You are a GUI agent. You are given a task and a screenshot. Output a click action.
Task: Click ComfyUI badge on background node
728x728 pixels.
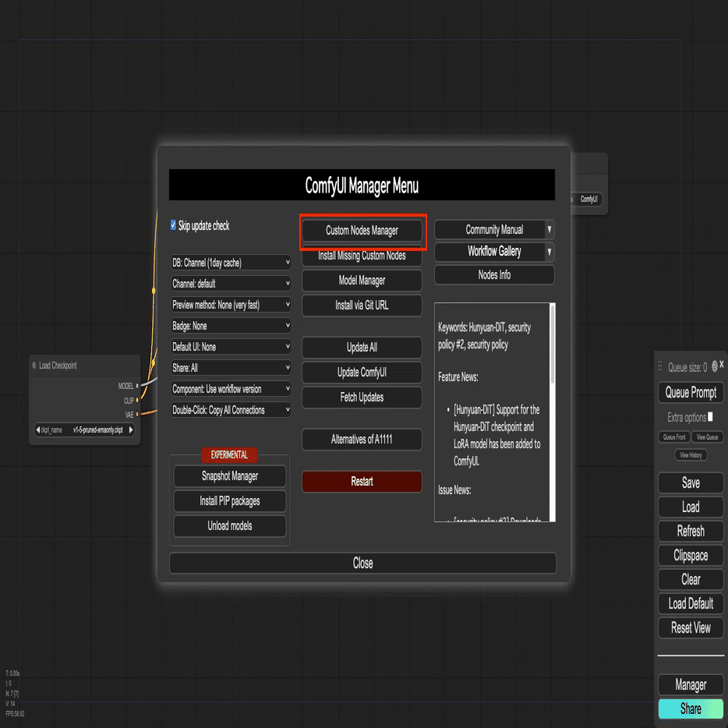pyautogui.click(x=588, y=200)
